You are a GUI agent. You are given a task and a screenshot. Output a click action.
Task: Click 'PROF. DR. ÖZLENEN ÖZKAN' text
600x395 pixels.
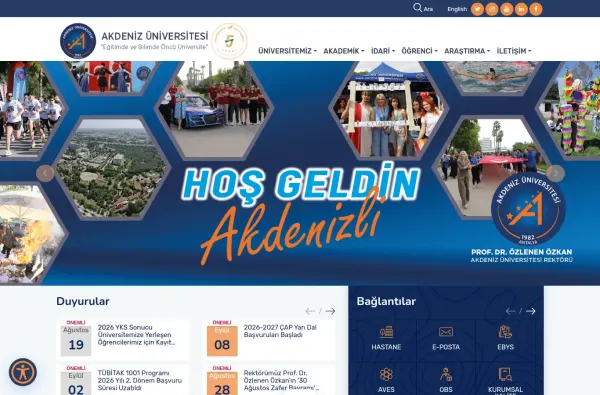click(x=522, y=252)
